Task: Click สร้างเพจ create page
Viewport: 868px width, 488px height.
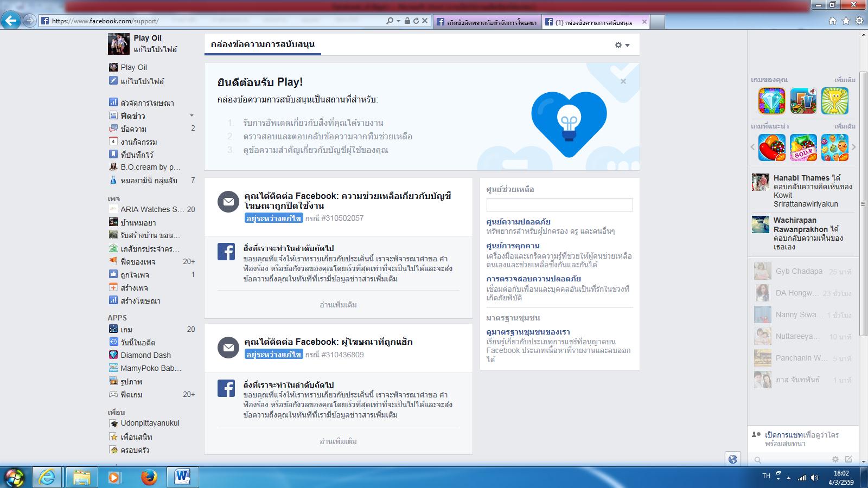Action: (x=133, y=287)
